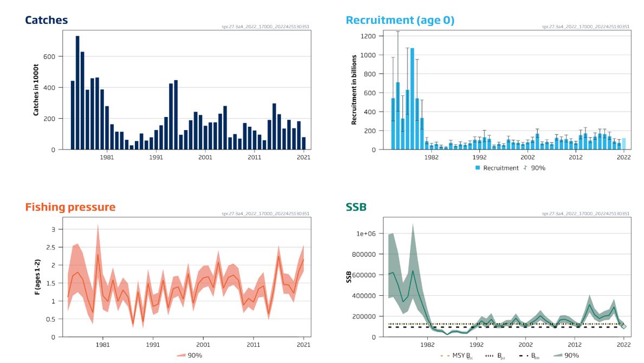Click the SSB chart 90% legend icon
Viewport: 644px width, 363px height.
click(x=557, y=355)
